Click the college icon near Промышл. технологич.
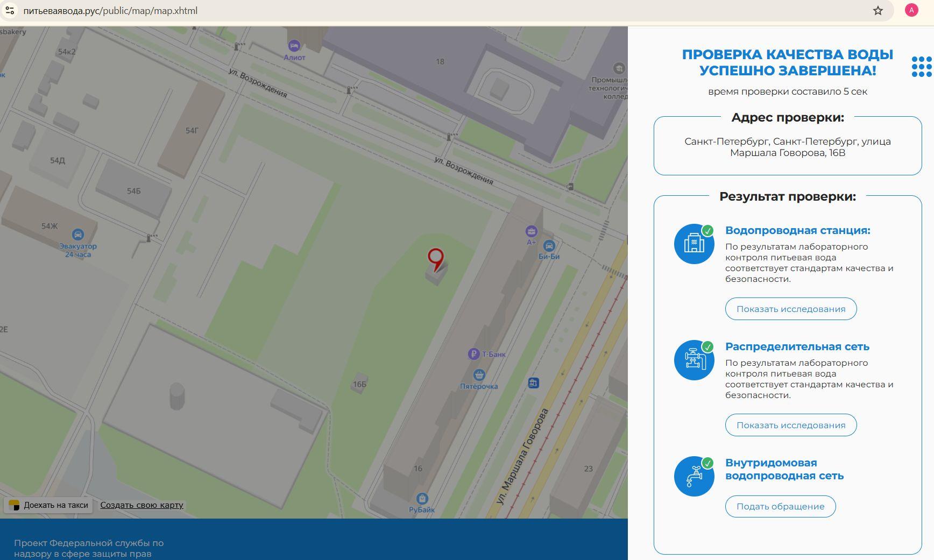 619,68
